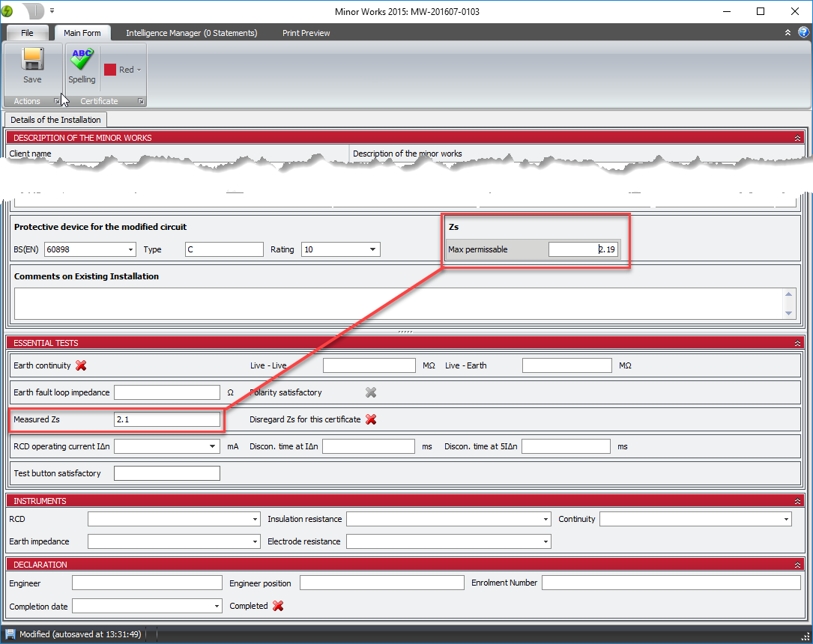Toggle Disregard Zs for this certificate

coord(370,419)
